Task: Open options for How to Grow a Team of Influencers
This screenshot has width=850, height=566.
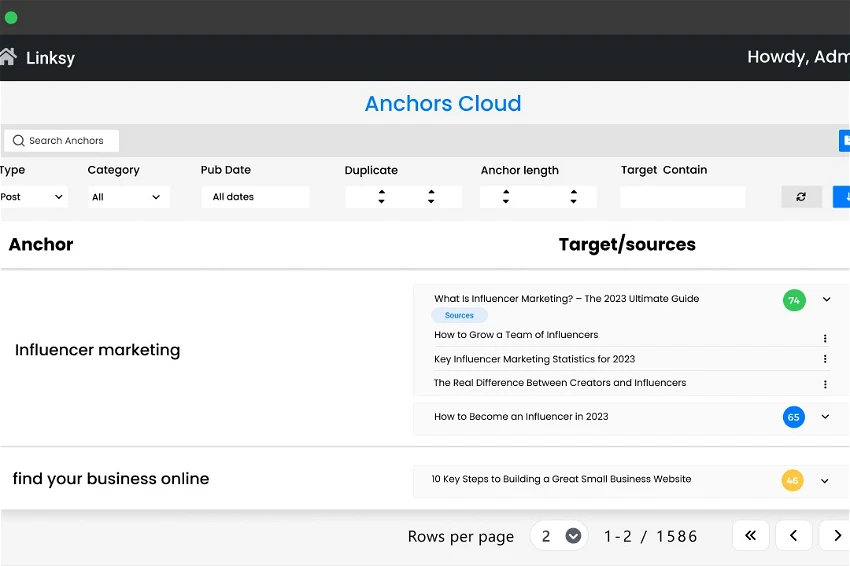Action: (x=825, y=338)
